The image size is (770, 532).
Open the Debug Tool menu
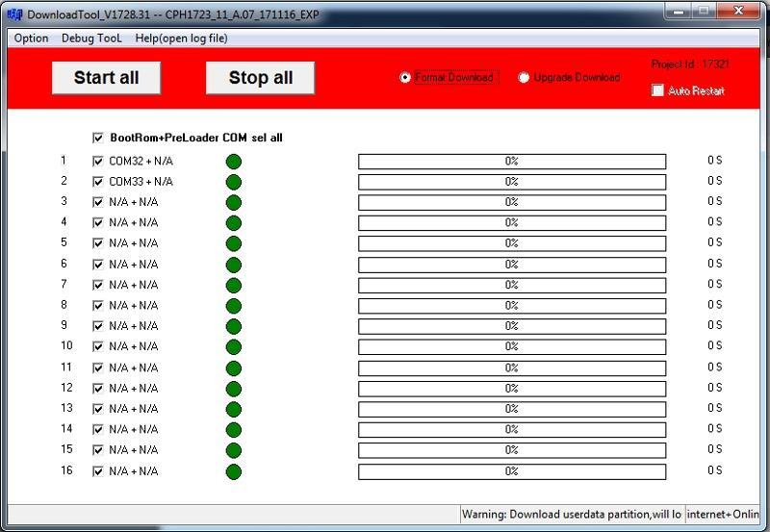(x=91, y=38)
